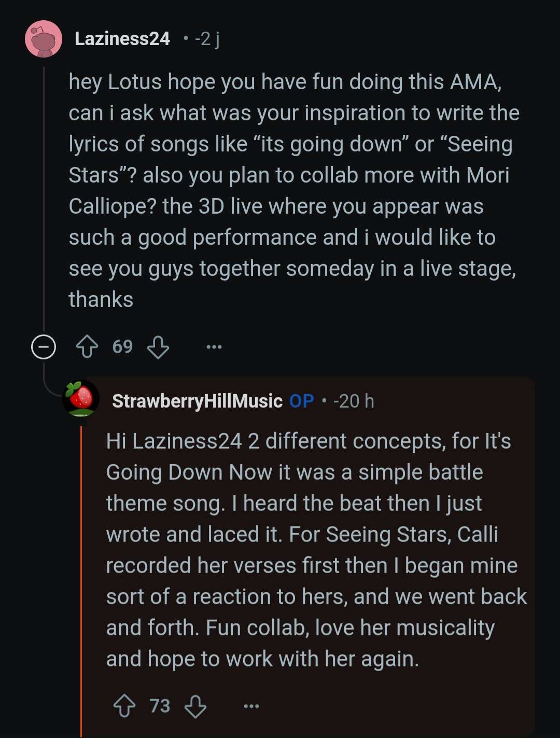Open the Laziness24 username link
Image resolution: width=560 pixels, height=738 pixels.
tap(122, 39)
